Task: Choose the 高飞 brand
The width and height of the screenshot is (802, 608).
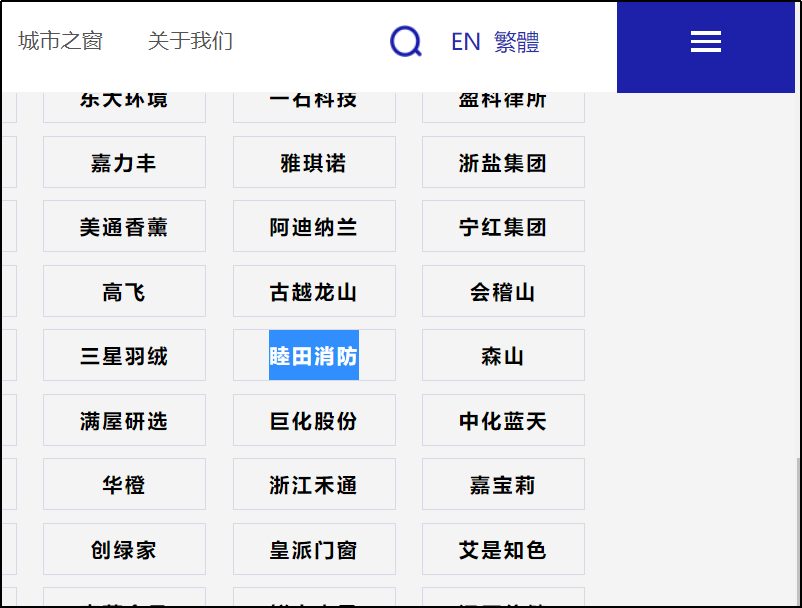Action: [x=124, y=291]
